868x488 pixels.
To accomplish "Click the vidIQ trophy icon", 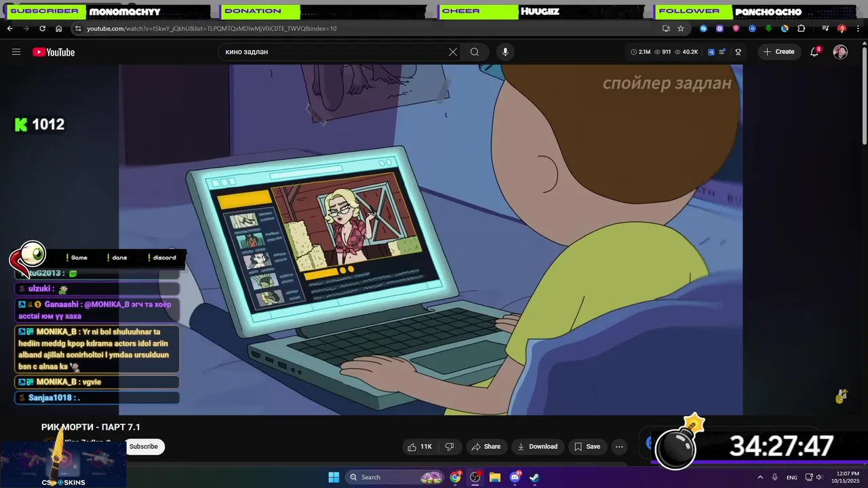I will (738, 52).
